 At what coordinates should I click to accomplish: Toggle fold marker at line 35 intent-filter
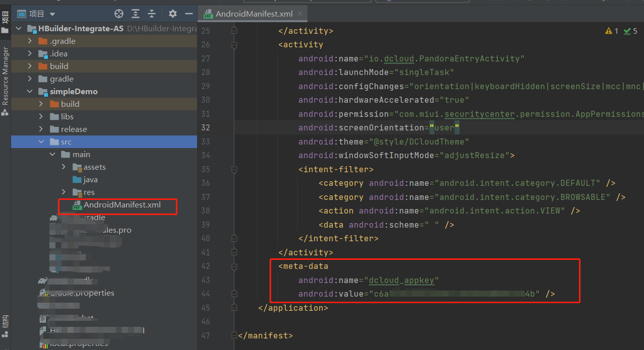tap(234, 169)
